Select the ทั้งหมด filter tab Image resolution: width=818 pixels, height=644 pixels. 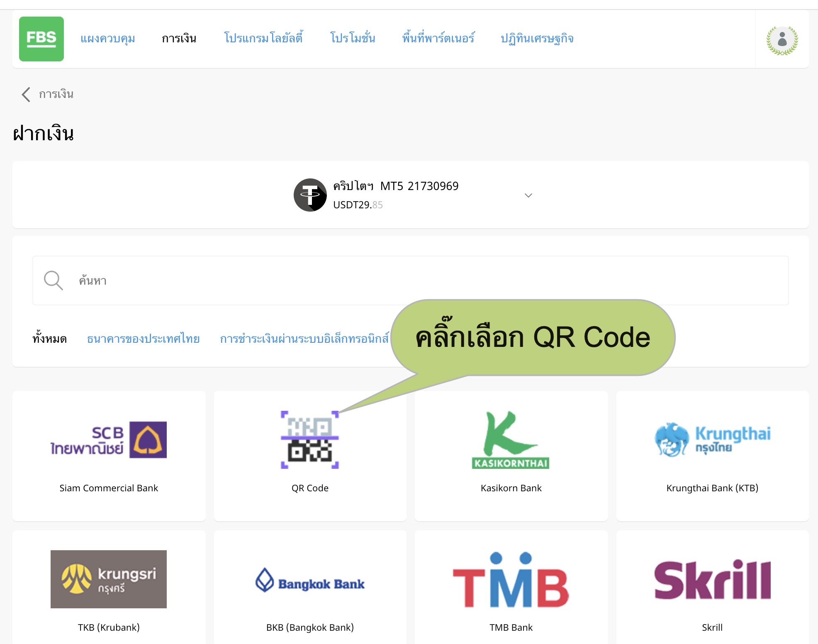[x=50, y=338]
